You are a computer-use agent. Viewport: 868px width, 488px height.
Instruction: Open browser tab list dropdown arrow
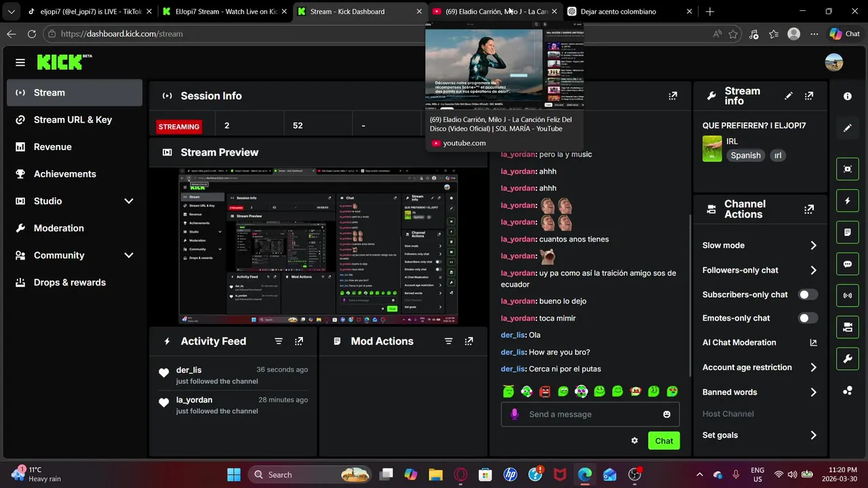click(11, 12)
